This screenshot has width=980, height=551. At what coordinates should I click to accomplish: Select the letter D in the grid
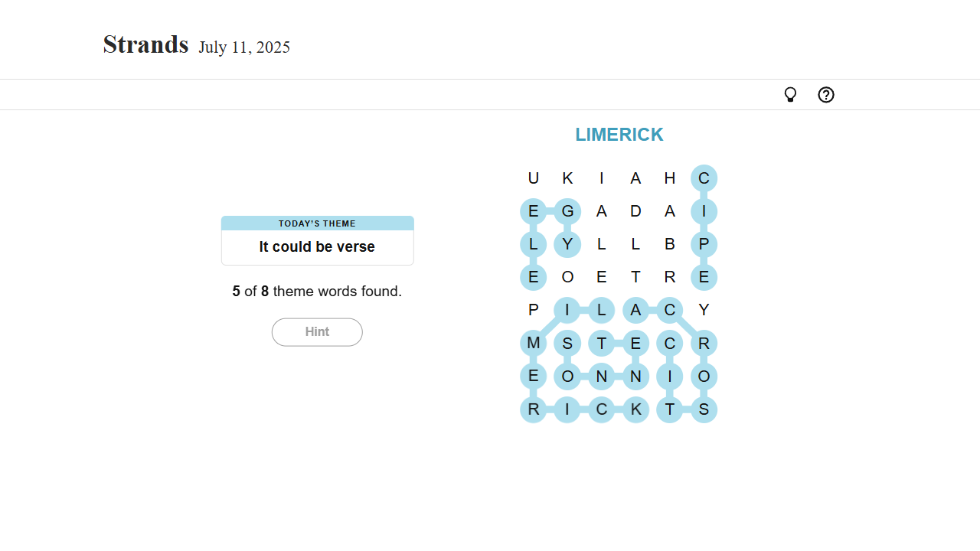(635, 211)
